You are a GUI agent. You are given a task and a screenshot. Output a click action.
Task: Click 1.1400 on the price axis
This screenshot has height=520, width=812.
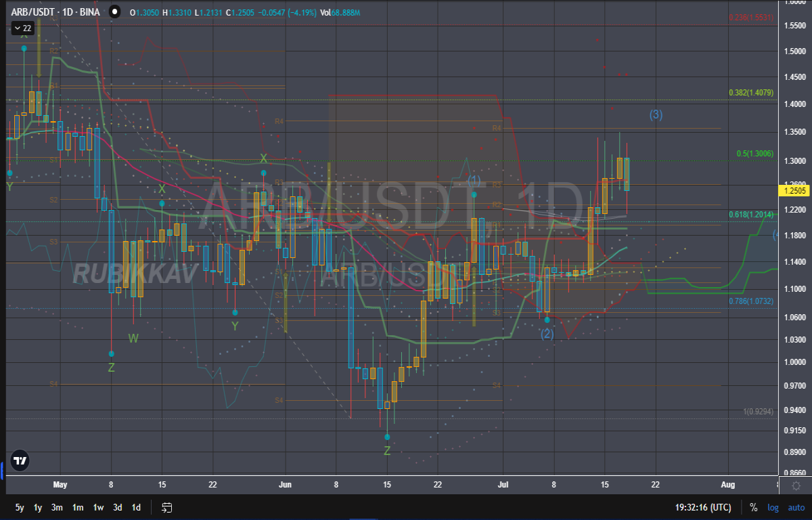(794, 261)
